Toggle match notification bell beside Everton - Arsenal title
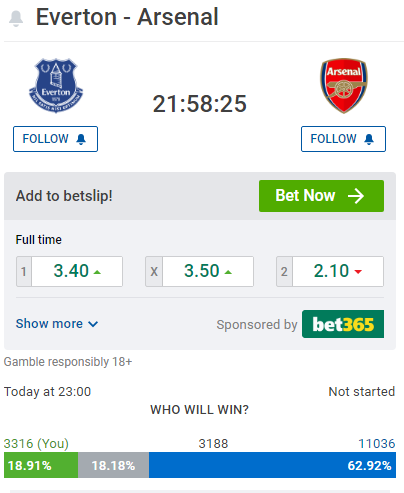The image size is (404, 493). tap(16, 18)
